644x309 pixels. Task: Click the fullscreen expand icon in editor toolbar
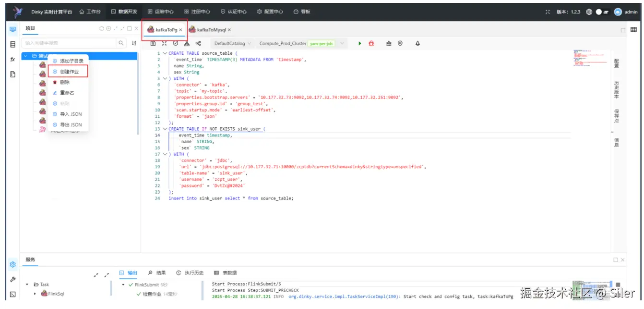click(165, 43)
